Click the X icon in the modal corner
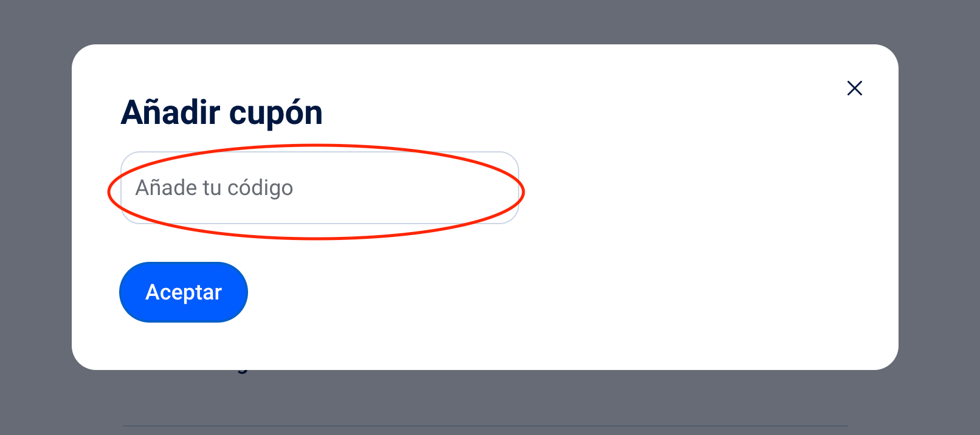This screenshot has width=980, height=435. pos(854,88)
